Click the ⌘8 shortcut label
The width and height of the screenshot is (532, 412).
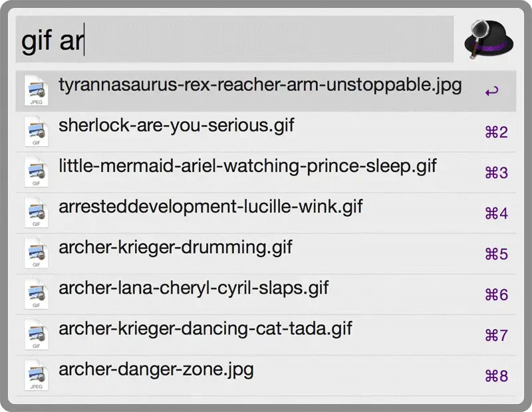click(496, 376)
